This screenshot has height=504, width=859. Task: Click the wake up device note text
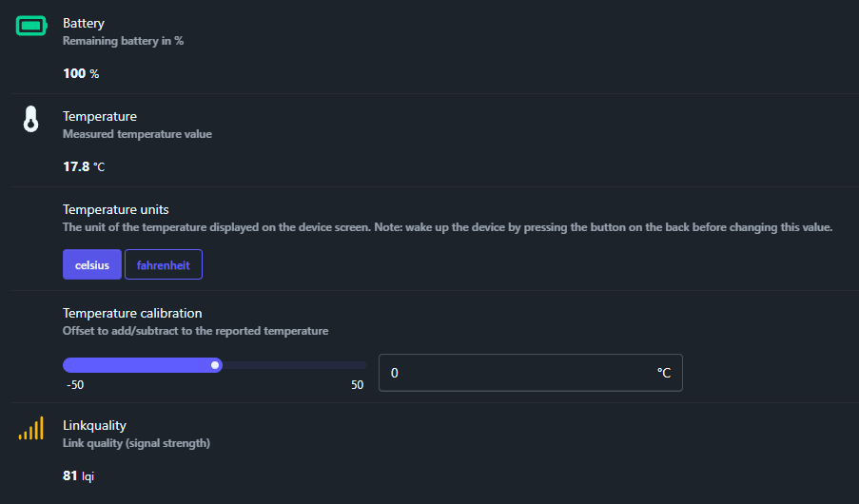coord(447,228)
